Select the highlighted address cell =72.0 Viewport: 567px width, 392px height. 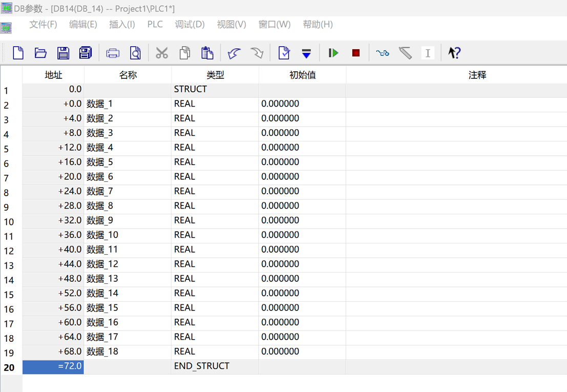(x=53, y=367)
